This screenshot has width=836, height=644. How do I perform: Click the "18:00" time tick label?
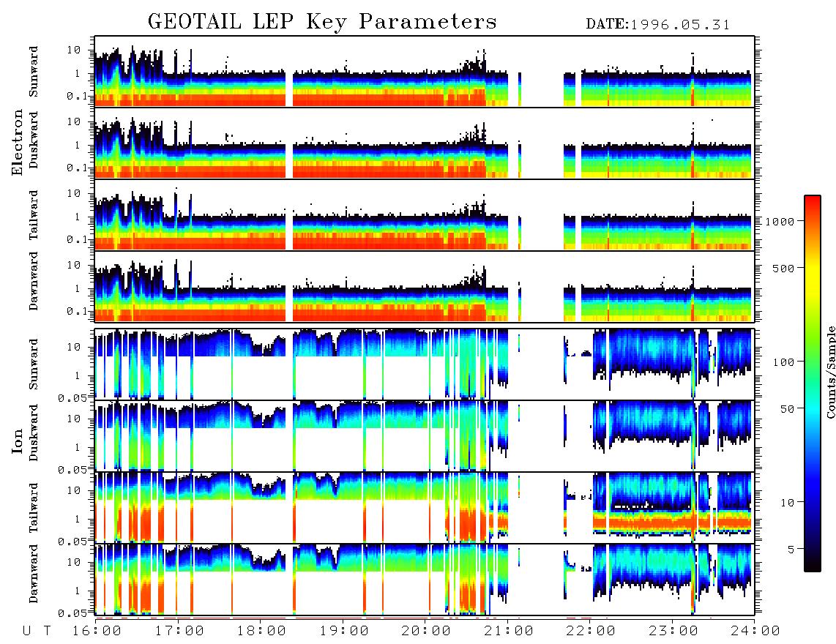[261, 631]
